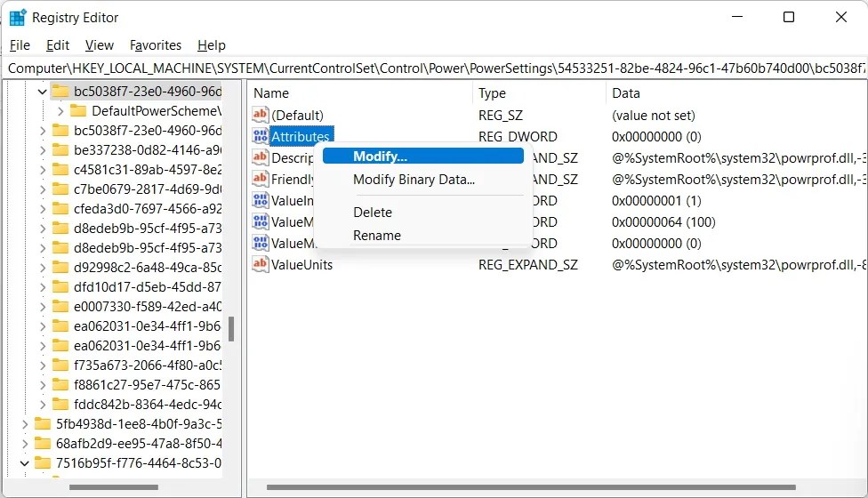
Task: Click folder icon of 7516b95f-f776-4464 key
Action: (43, 462)
